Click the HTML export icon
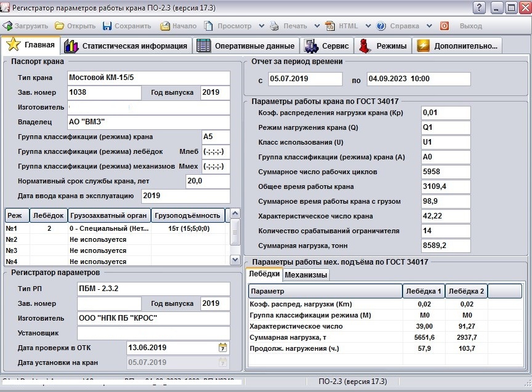The height and width of the screenshot is (392, 532). 330,26
